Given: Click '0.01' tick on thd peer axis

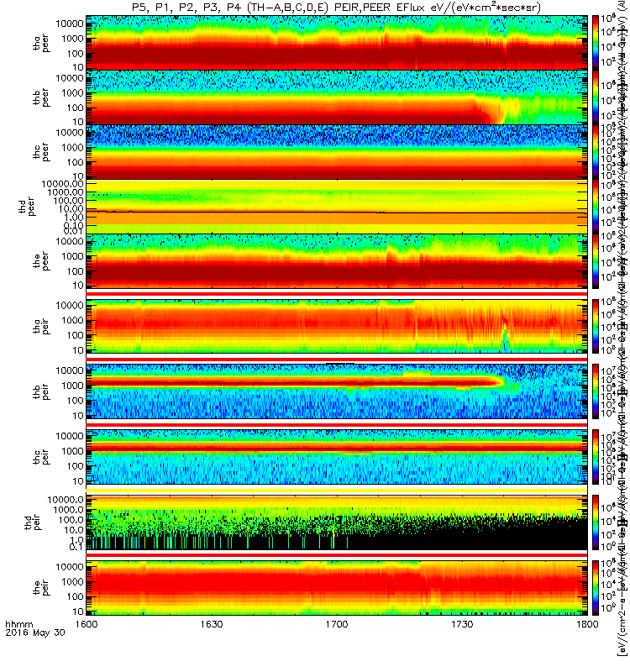Looking at the screenshot, I should [74, 230].
